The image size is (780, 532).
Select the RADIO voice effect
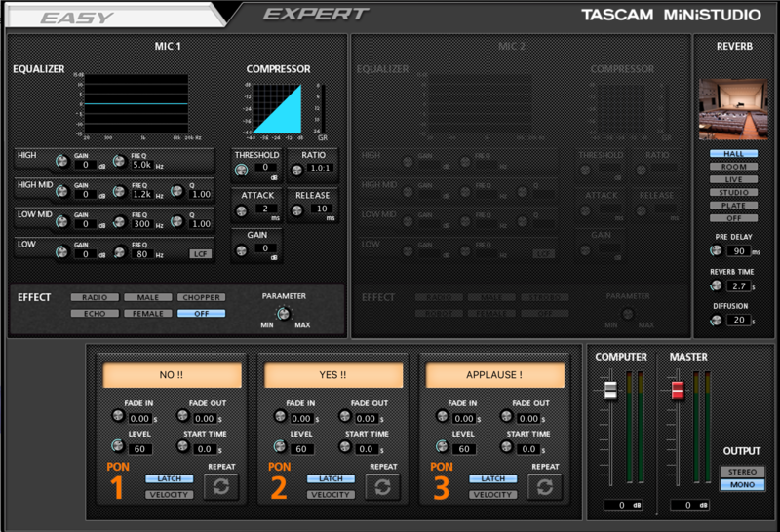(95, 297)
